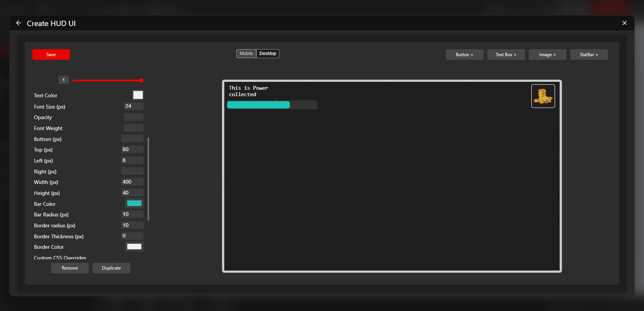Edit the Left (px) value 8

click(132, 161)
